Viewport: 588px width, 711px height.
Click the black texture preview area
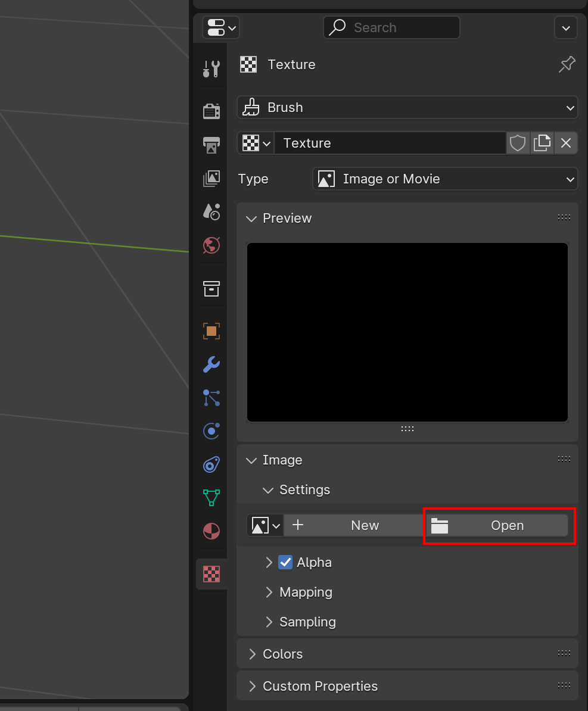click(x=407, y=332)
